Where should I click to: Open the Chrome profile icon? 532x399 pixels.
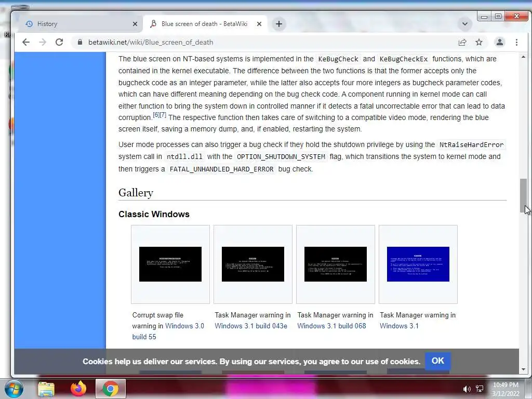499,42
